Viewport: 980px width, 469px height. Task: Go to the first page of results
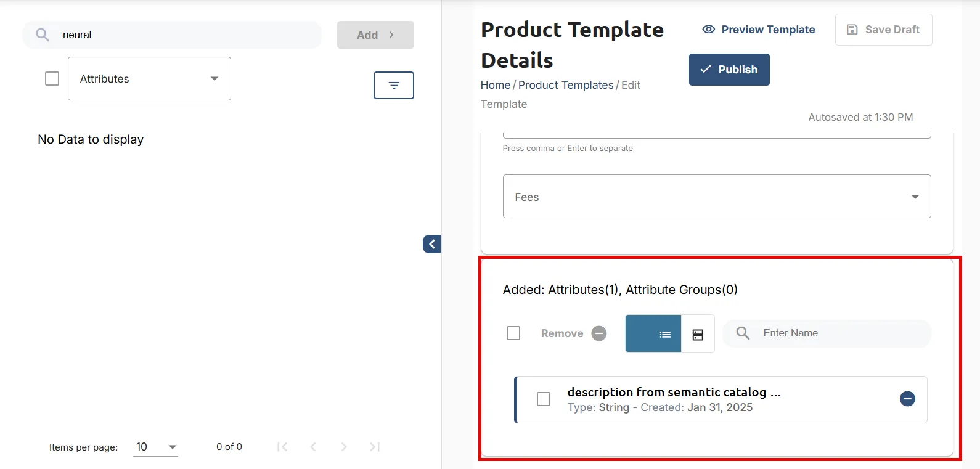coord(282,447)
